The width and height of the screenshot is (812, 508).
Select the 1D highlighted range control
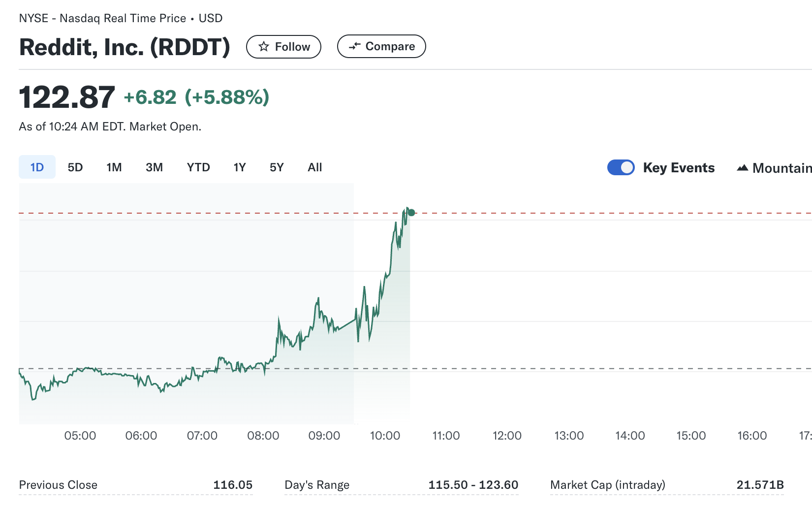click(x=36, y=167)
